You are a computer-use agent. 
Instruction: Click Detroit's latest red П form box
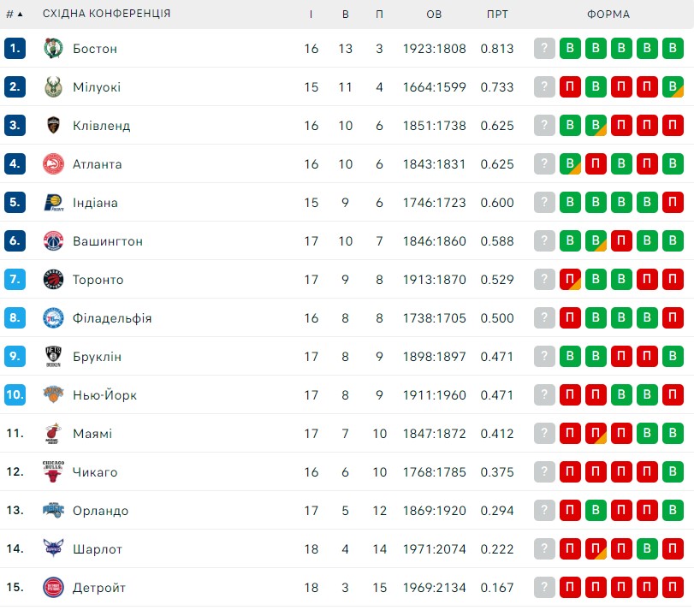point(570,587)
